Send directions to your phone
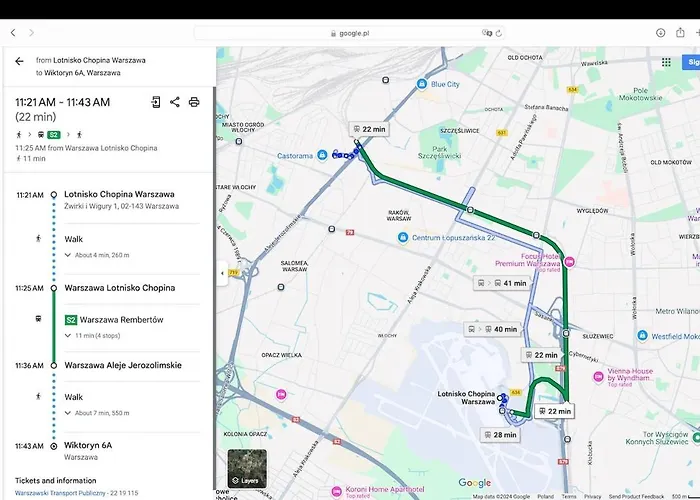700x500 pixels. click(x=156, y=102)
